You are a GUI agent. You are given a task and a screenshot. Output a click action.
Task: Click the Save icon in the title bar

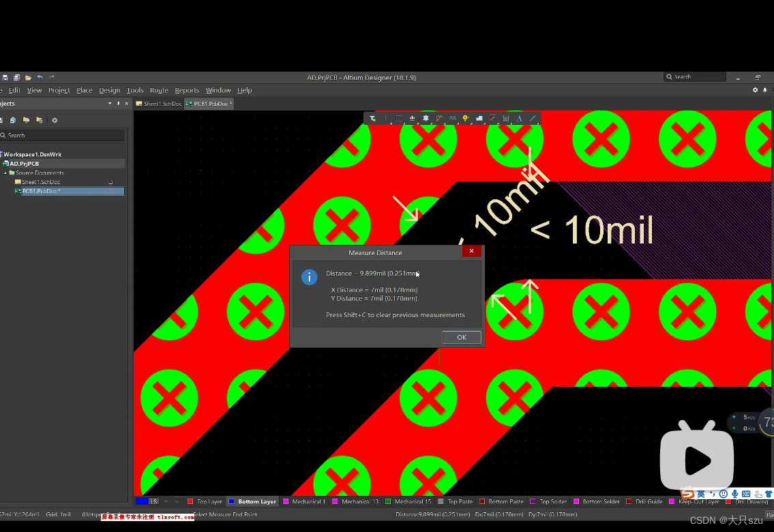5,78
